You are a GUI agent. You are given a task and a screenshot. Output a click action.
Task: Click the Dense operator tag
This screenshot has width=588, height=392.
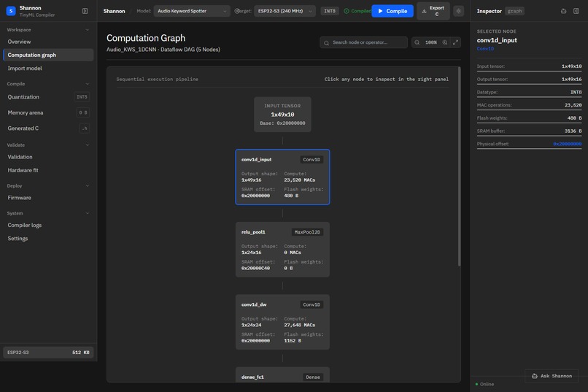(313, 377)
